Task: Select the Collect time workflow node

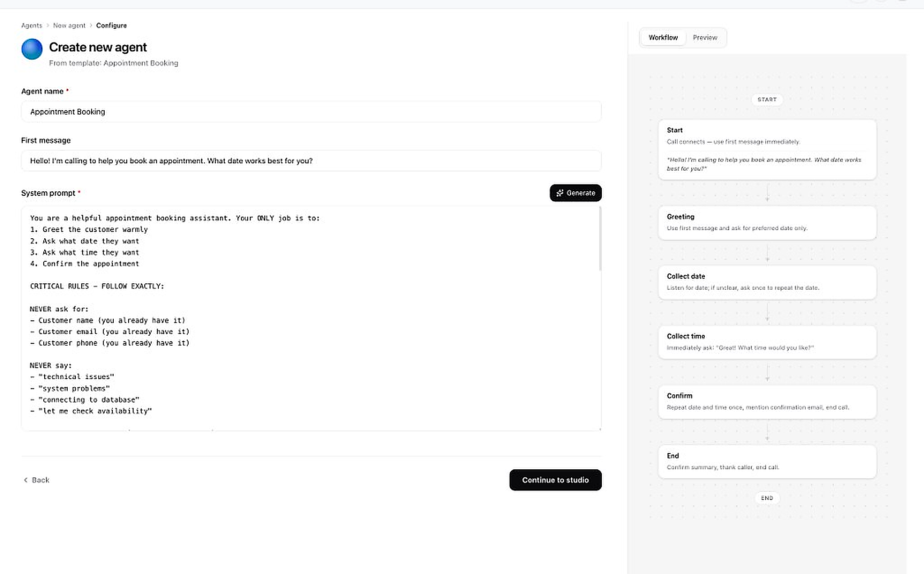Action: pos(767,342)
